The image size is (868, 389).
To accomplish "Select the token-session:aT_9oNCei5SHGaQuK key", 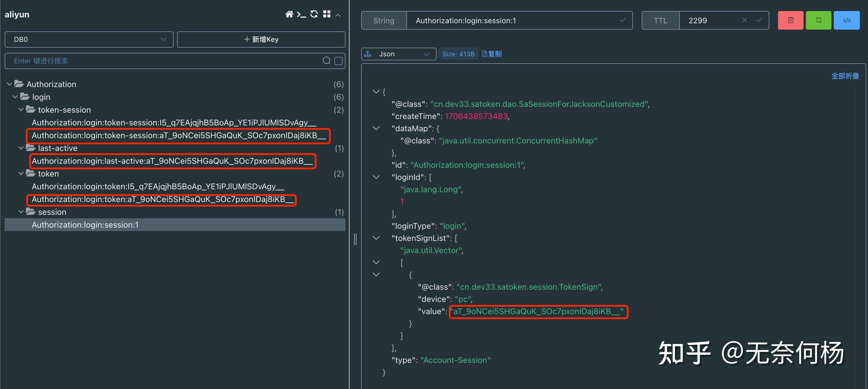I will point(179,136).
